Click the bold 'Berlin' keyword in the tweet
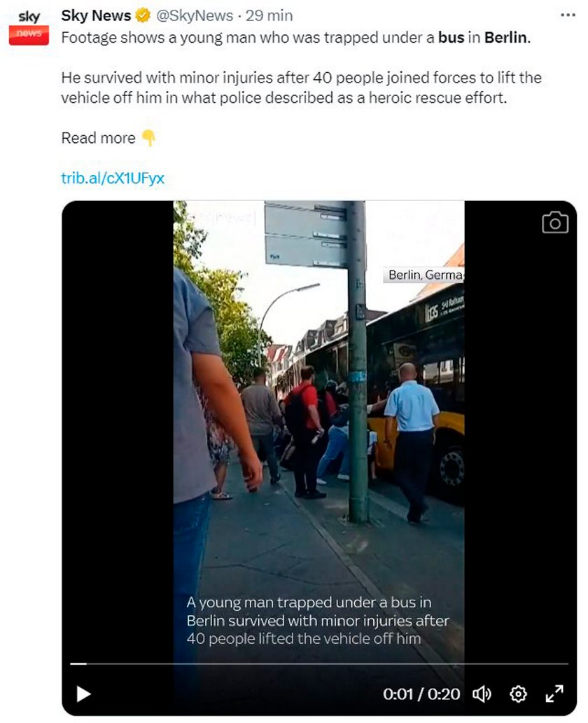 tap(505, 37)
